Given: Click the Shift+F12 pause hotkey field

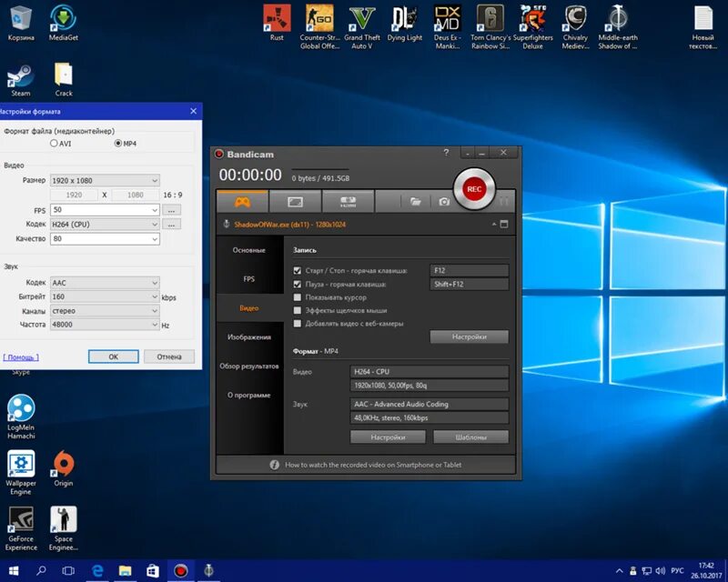Looking at the screenshot, I should coord(470,284).
